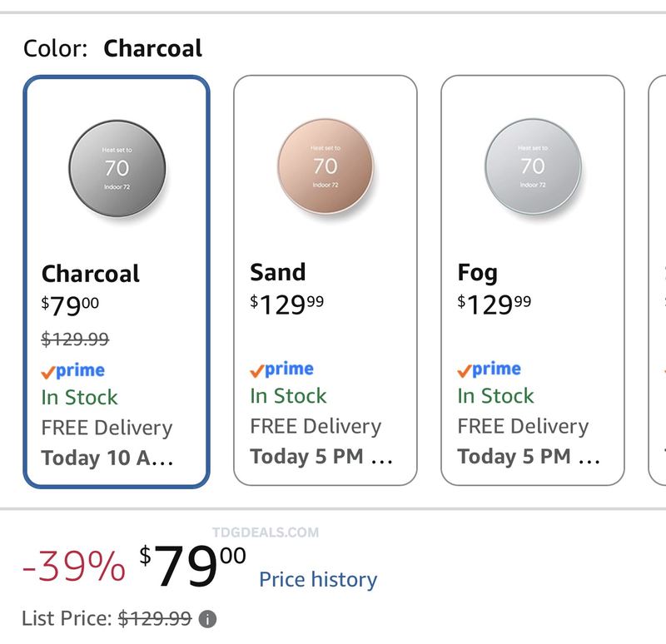Click the Sand thermostat image
The width and height of the screenshot is (666, 644).
pyautogui.click(x=326, y=166)
